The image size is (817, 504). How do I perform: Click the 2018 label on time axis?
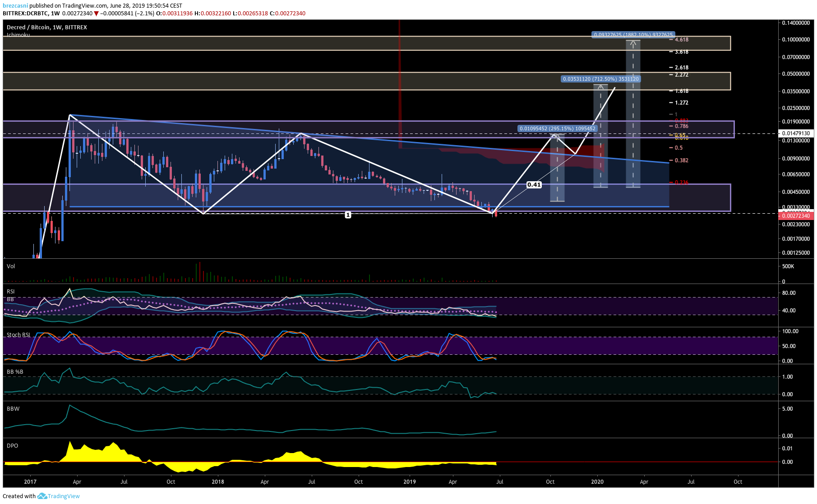click(218, 482)
